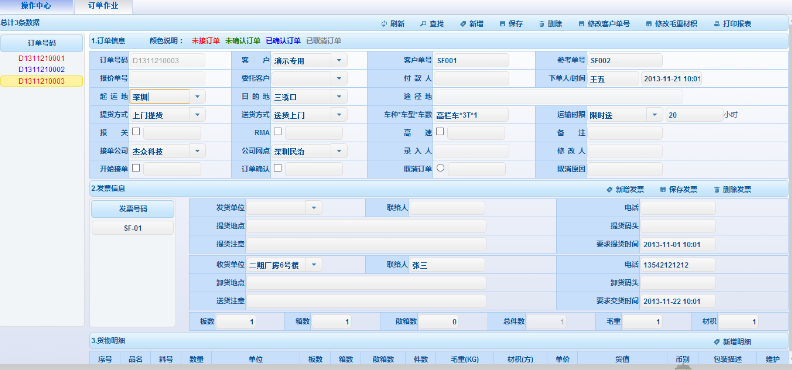792x370 pixels.
Task: Click the SF-01 invoice number button
Action: tap(132, 228)
